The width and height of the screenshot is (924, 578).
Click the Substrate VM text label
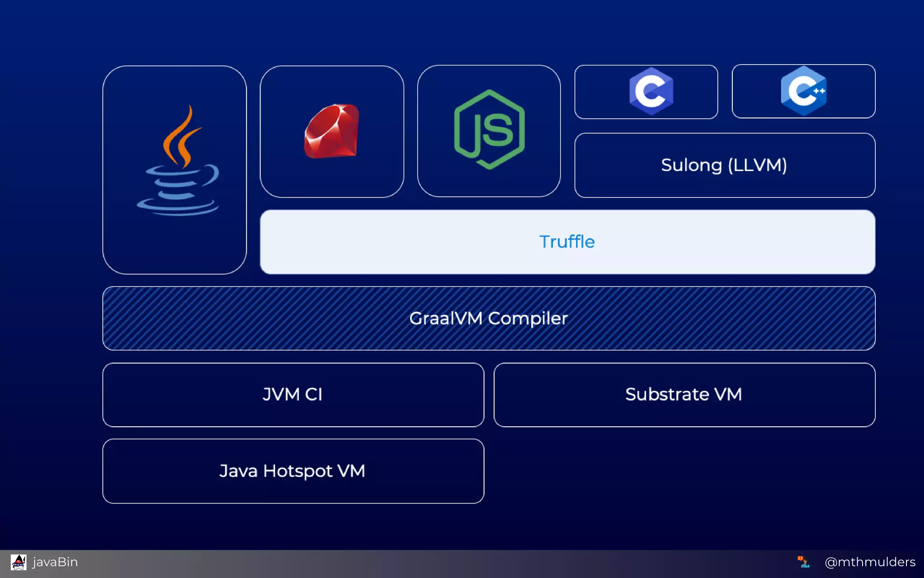pyautogui.click(x=683, y=395)
